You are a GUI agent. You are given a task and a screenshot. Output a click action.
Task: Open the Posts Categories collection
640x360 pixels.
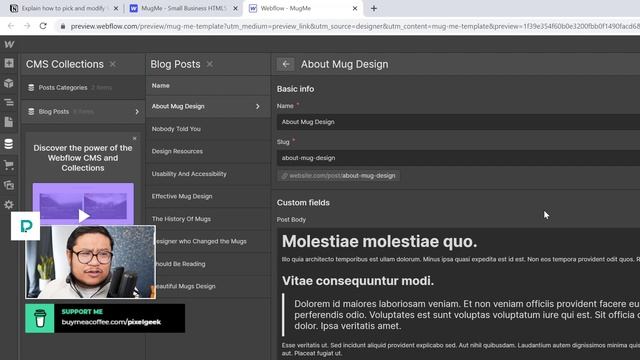82,87
